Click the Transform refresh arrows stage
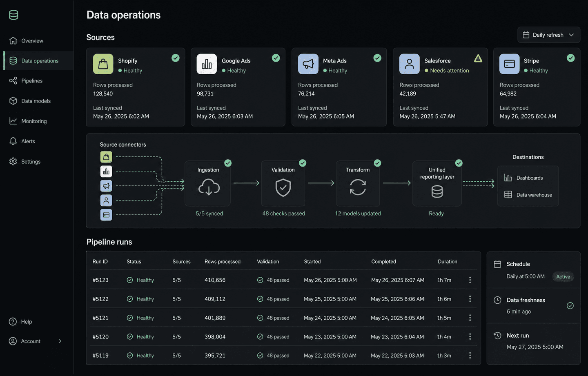This screenshot has height=376, width=588. point(358,183)
